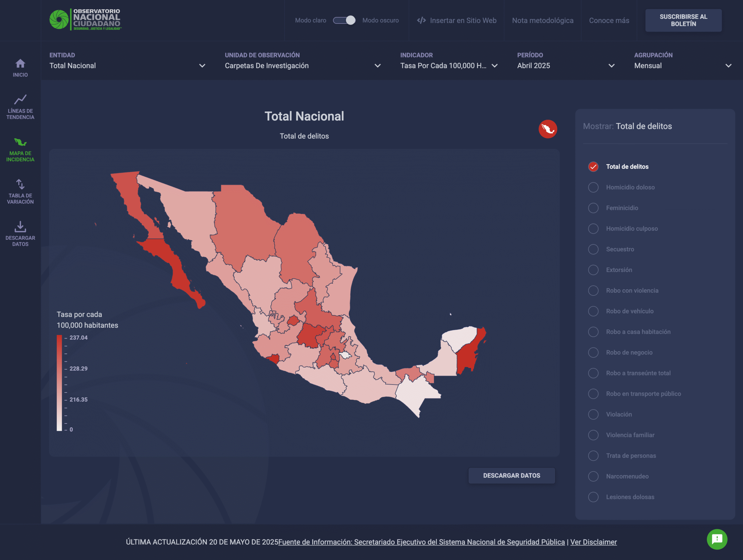Choose the Extorsión radio option
This screenshot has width=743, height=560.
[593, 270]
